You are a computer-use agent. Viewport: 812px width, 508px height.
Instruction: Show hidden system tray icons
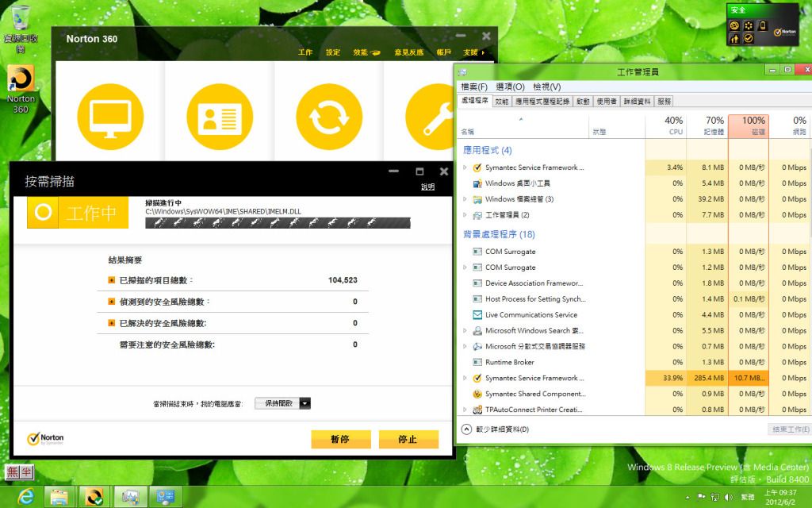point(688,497)
